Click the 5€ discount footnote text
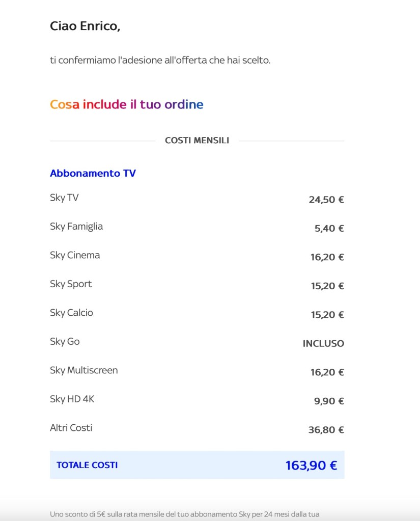Viewport: 420px width, 521px height. click(x=184, y=514)
